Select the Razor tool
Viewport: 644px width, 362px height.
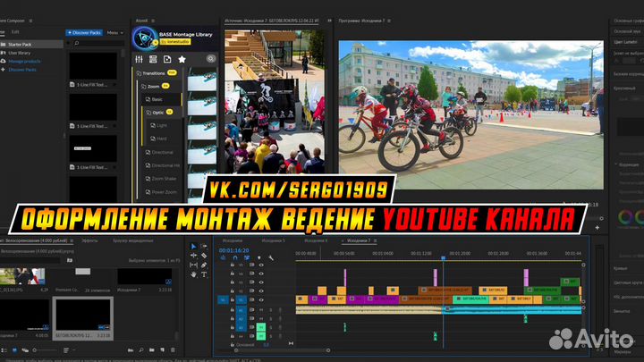204,256
